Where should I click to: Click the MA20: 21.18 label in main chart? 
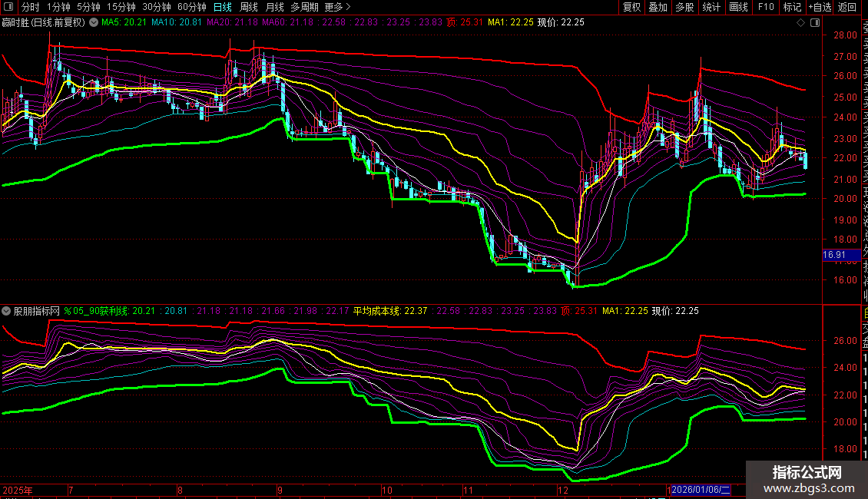pos(232,23)
